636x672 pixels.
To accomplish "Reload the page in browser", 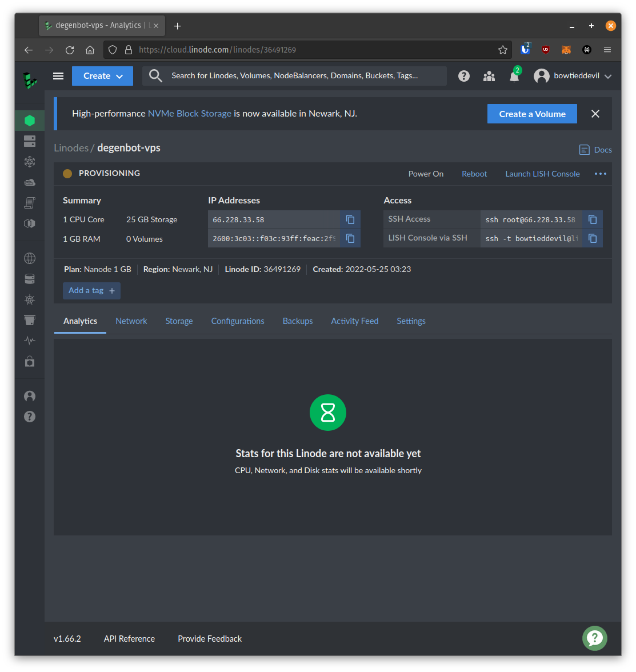I will pyautogui.click(x=70, y=50).
